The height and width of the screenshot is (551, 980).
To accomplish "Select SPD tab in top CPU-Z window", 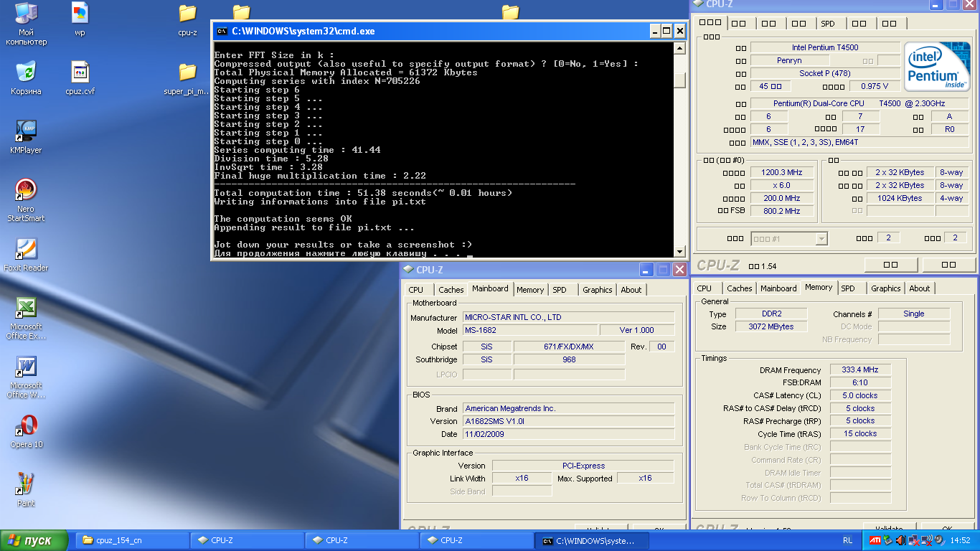I will (828, 24).
